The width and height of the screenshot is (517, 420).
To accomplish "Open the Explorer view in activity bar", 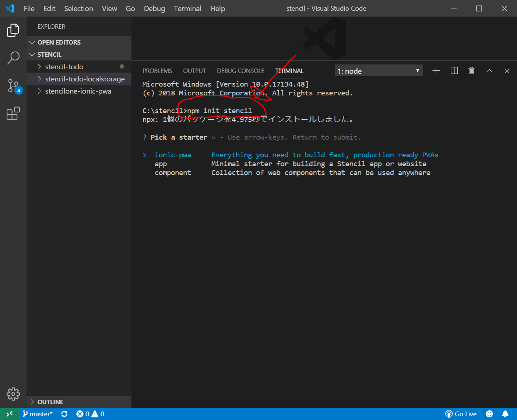I will pyautogui.click(x=13, y=30).
